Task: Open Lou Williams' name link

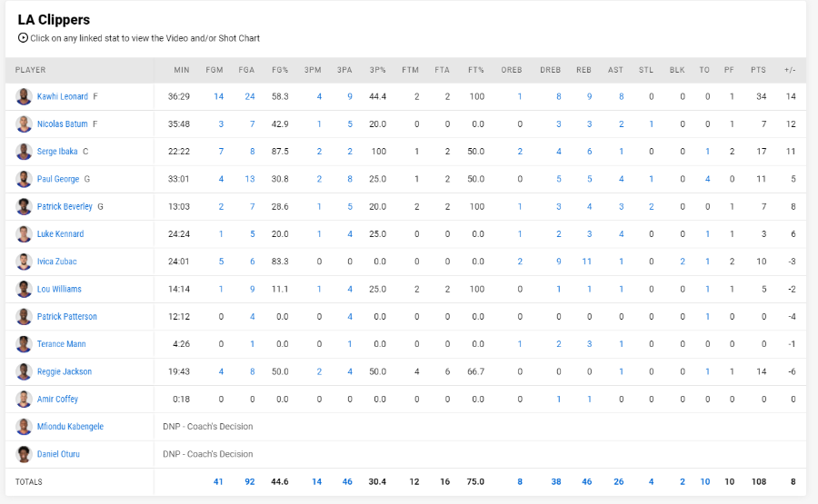Action: pyautogui.click(x=59, y=290)
